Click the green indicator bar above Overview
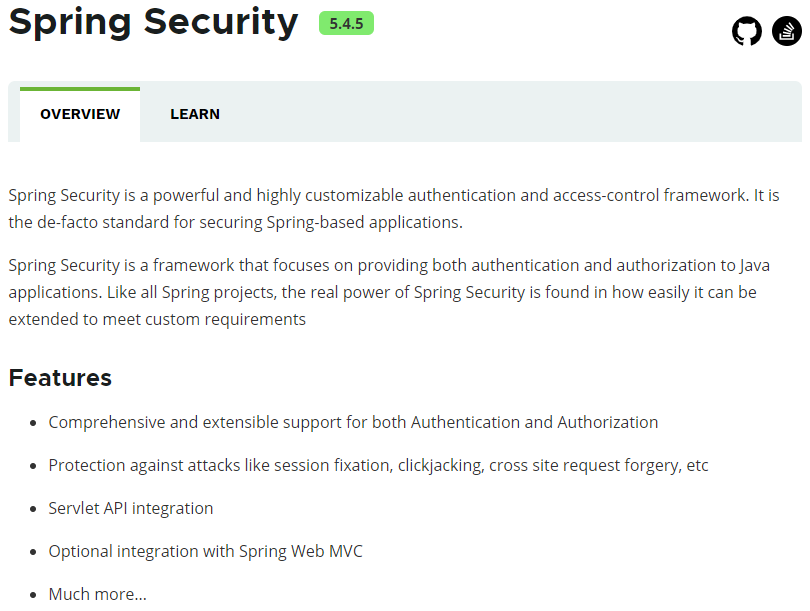This screenshot has height=611, width=810. click(x=80, y=89)
